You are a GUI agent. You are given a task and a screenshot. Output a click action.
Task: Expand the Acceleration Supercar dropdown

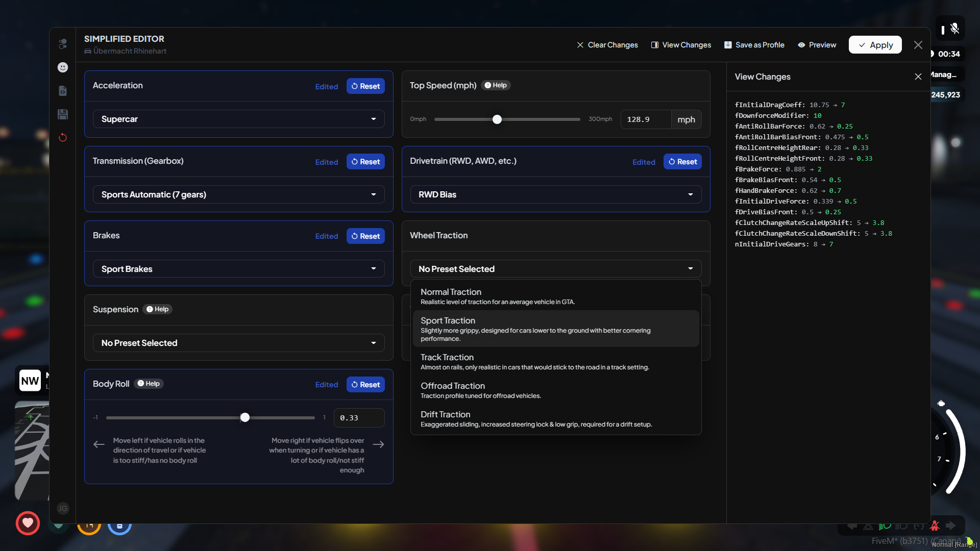click(238, 119)
